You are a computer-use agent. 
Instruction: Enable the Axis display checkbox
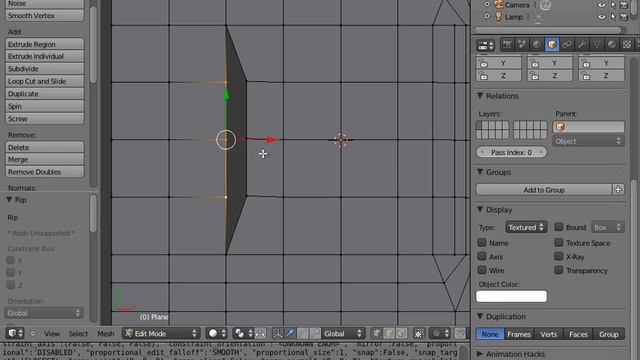[x=482, y=256]
